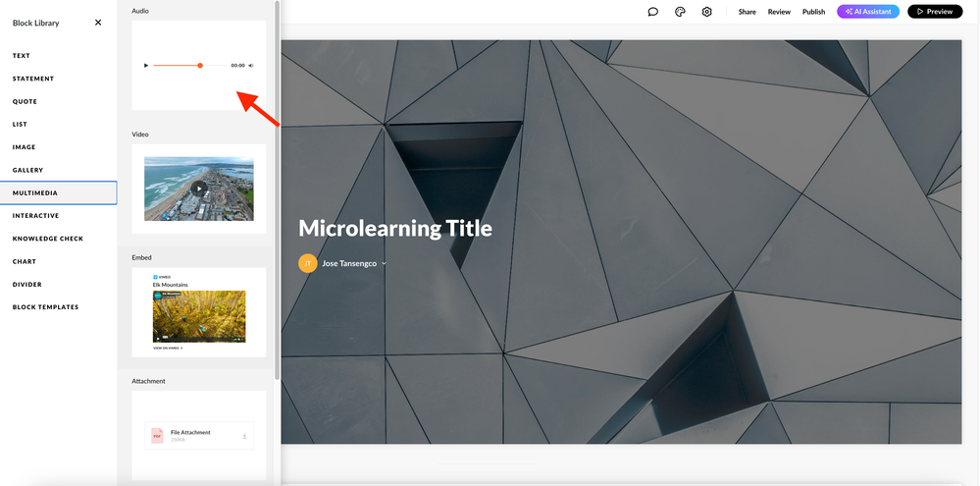Close the Block Library panel
The width and height of the screenshot is (980, 486).
click(98, 23)
